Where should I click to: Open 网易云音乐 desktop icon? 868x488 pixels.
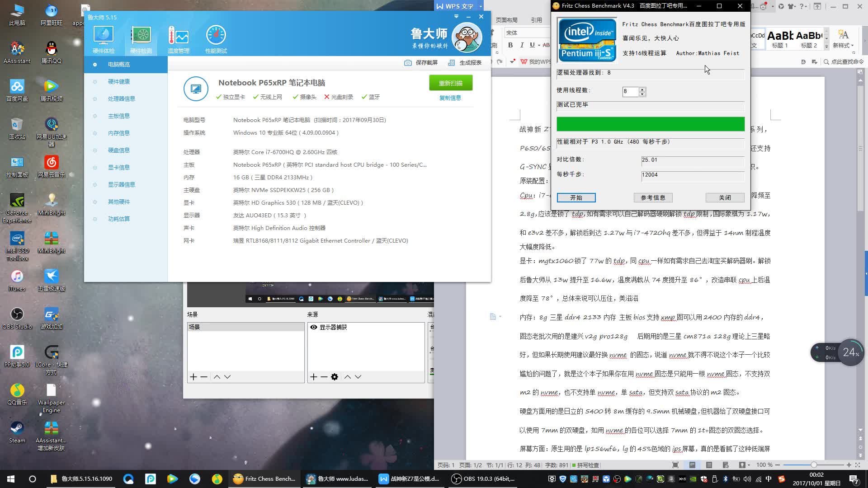(52, 166)
